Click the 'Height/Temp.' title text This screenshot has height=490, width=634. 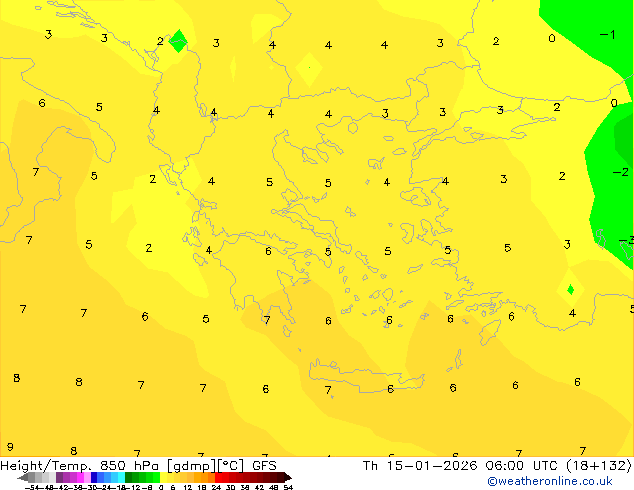[46, 466]
